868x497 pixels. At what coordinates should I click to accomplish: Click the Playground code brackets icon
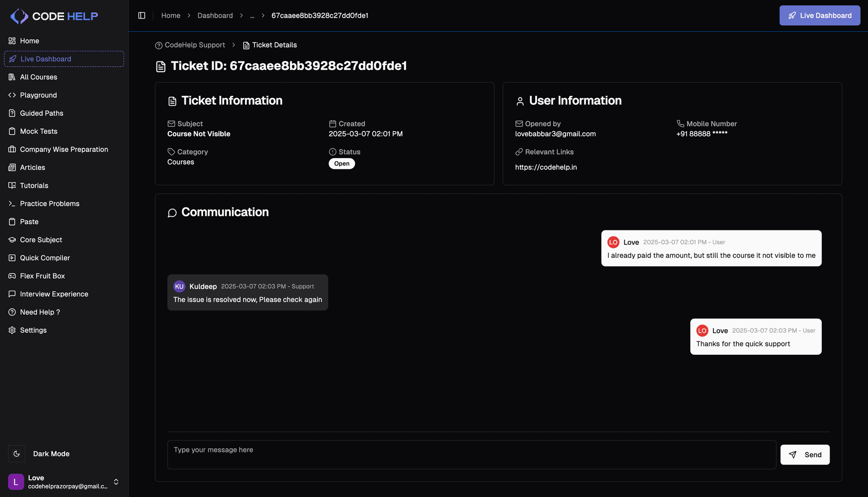[x=12, y=95]
